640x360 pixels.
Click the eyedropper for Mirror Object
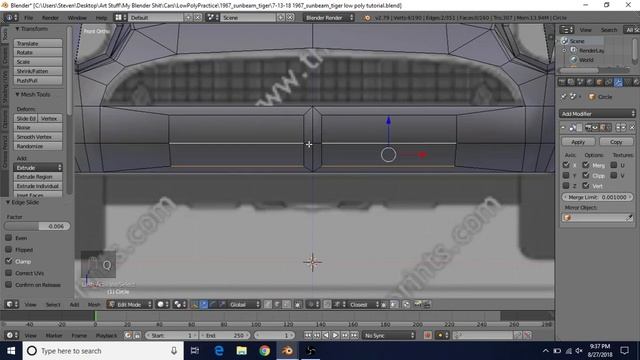click(x=629, y=218)
